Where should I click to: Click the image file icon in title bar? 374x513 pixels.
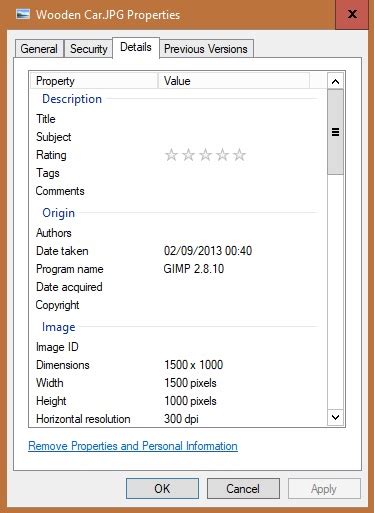tap(23, 14)
